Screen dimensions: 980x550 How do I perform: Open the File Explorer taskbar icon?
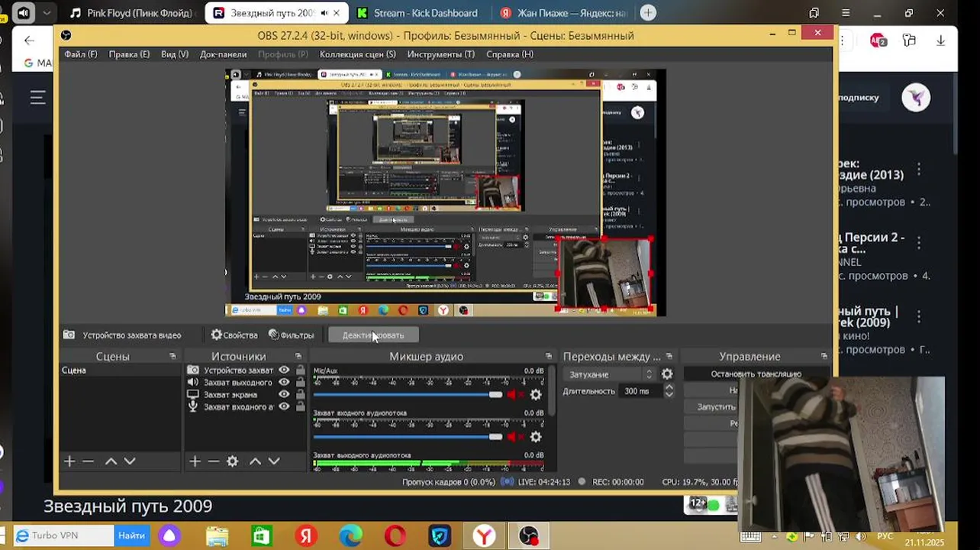pos(218,536)
